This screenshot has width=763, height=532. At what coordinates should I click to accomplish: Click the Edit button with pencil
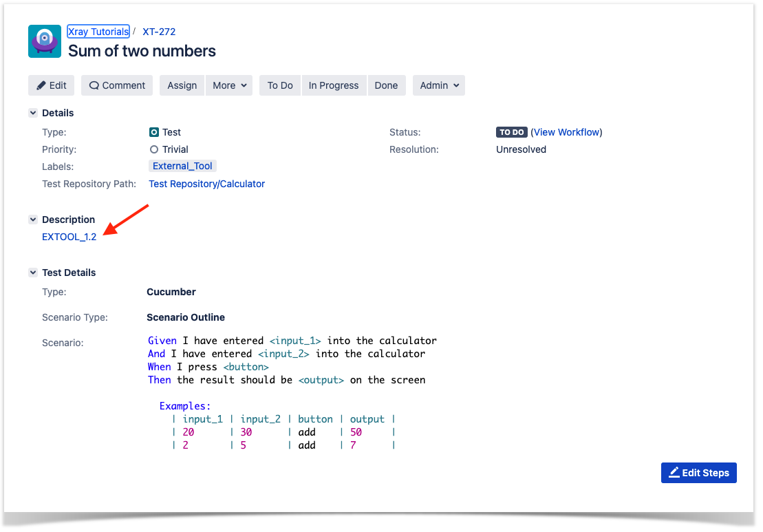pyautogui.click(x=51, y=85)
